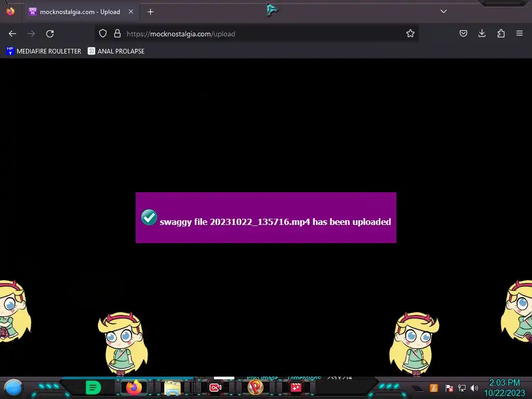Screen dimensions: 532x399
Task: Reload the mocknostalgia upload page
Action: pyautogui.click(x=50, y=34)
